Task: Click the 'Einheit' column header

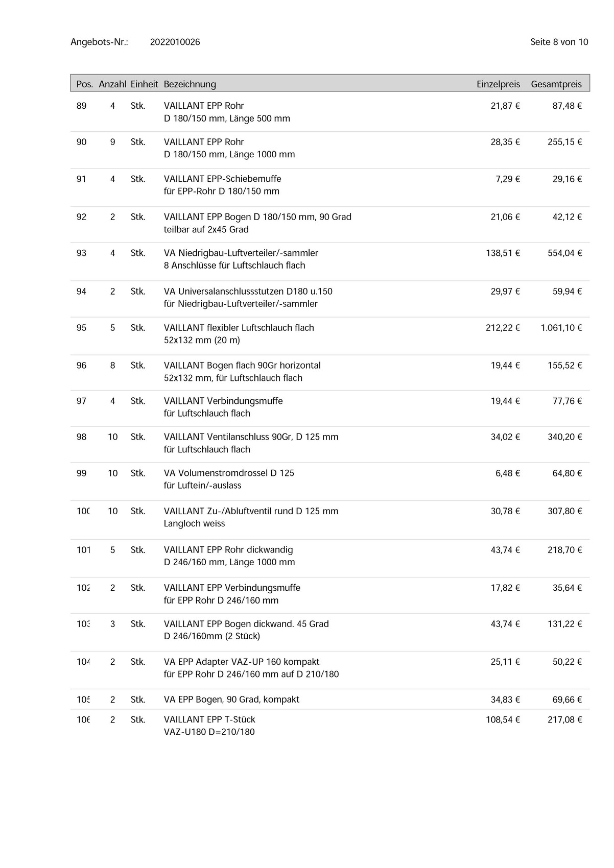Action: 144,84
